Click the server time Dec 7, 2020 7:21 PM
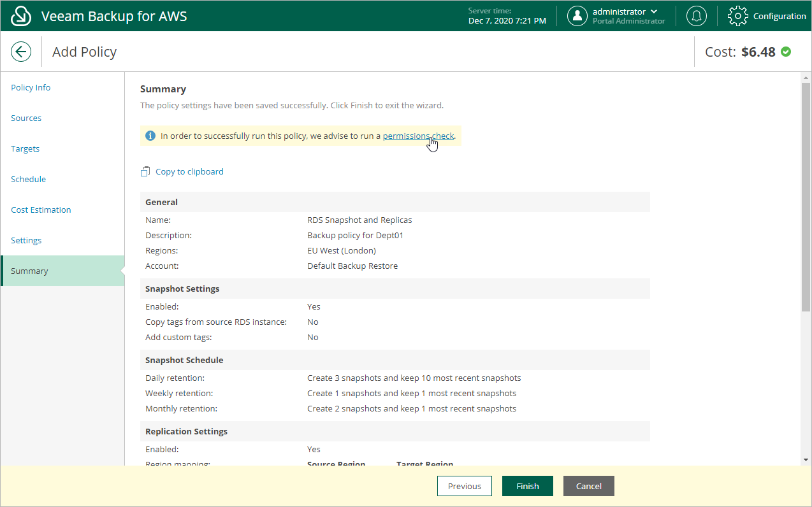 click(507, 20)
